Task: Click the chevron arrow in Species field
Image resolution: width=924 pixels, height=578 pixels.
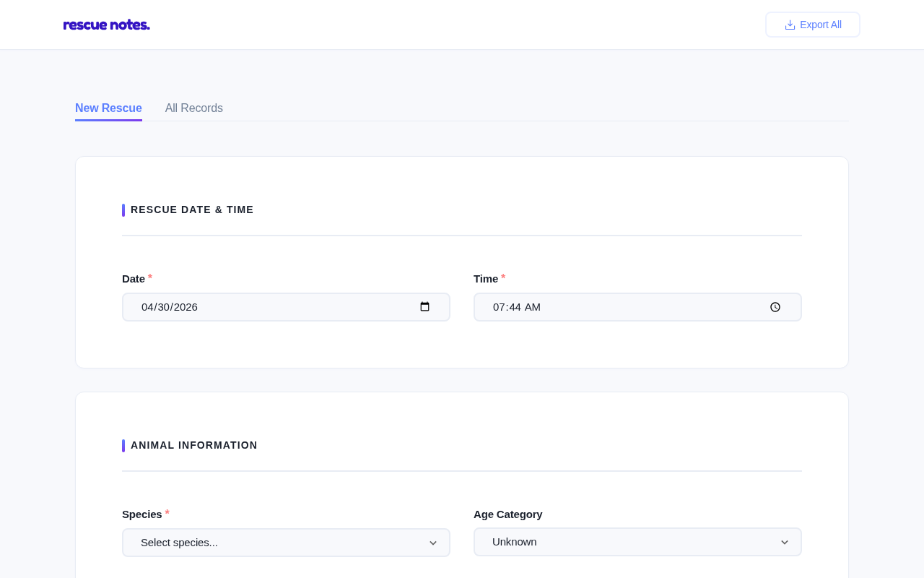Action: (433, 543)
